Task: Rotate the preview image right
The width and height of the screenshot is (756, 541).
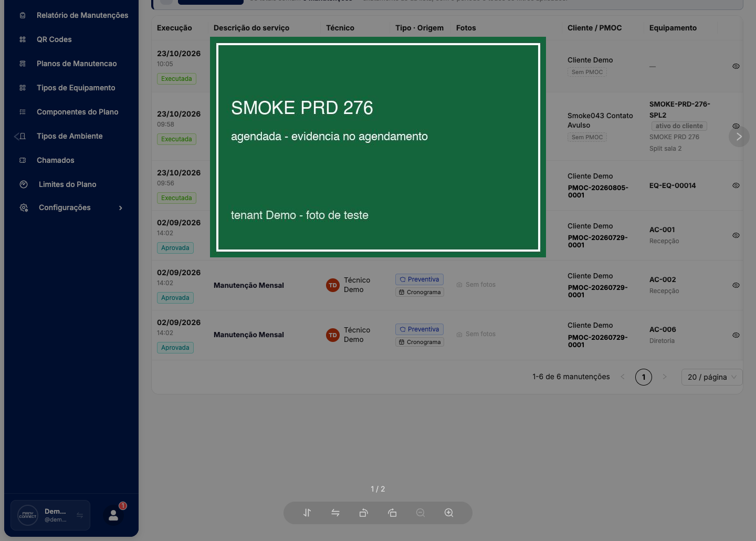Action: [x=392, y=513]
